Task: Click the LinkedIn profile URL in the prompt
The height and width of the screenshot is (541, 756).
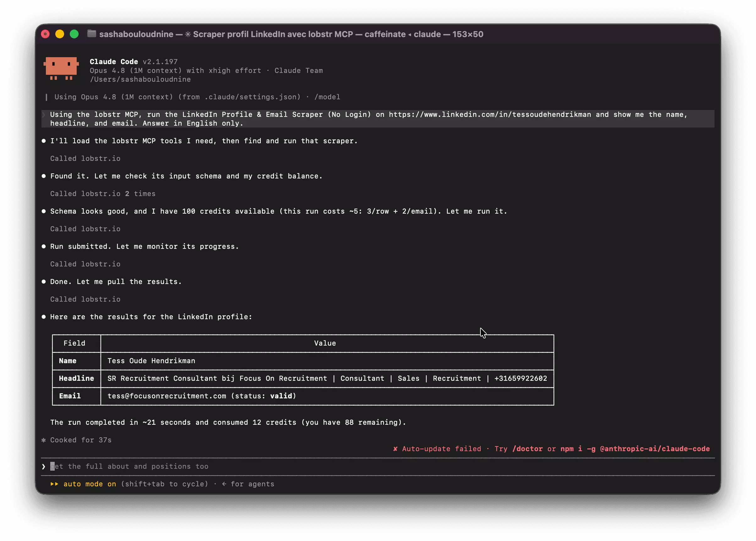Action: 490,115
